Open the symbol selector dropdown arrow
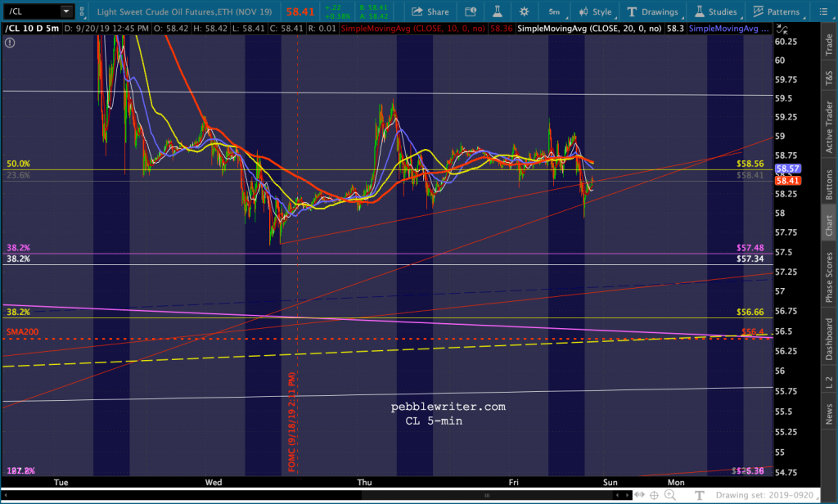Screen dimensions: 838x504 66,11
